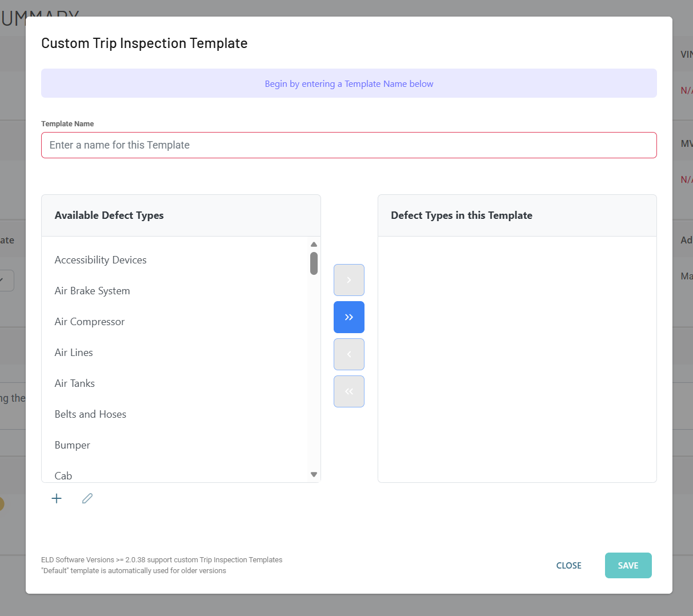Select the Cab defect type
The height and width of the screenshot is (616, 693).
(63, 474)
